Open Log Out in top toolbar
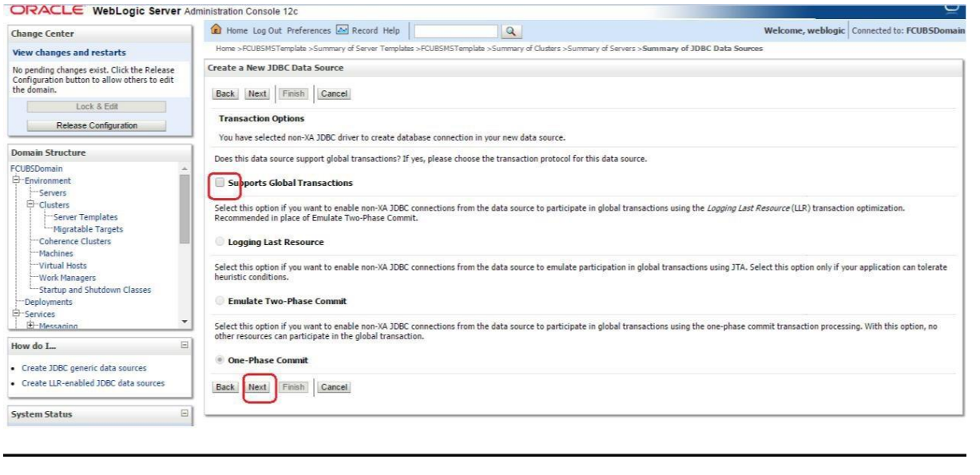The image size is (980, 475). click(x=268, y=30)
